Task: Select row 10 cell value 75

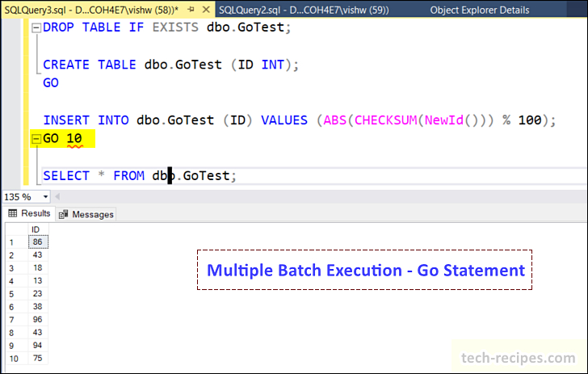Action: point(38,358)
